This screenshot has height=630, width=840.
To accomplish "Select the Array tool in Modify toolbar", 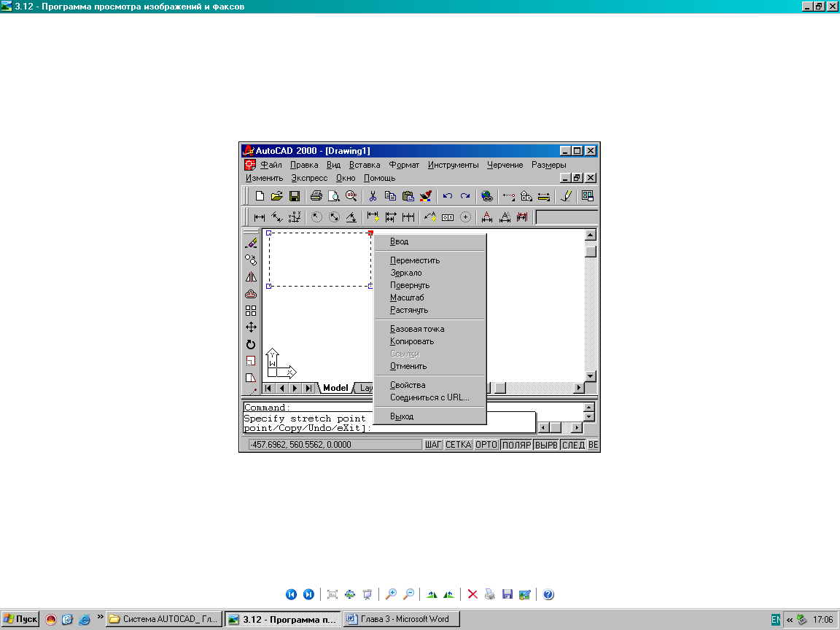I will (251, 311).
